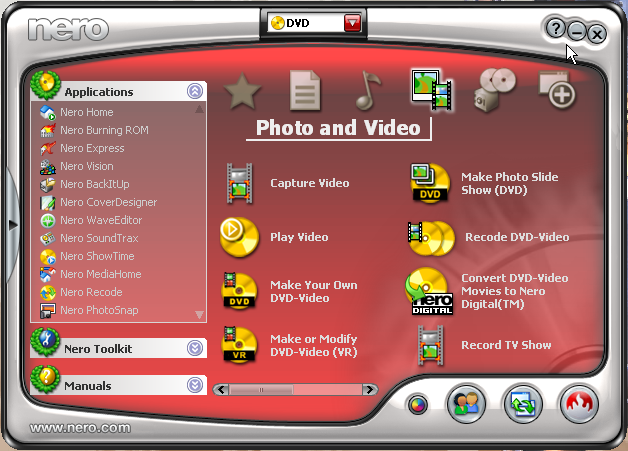The height and width of the screenshot is (451, 628).
Task: Expand the left side panel arrow
Action: tap(13, 225)
